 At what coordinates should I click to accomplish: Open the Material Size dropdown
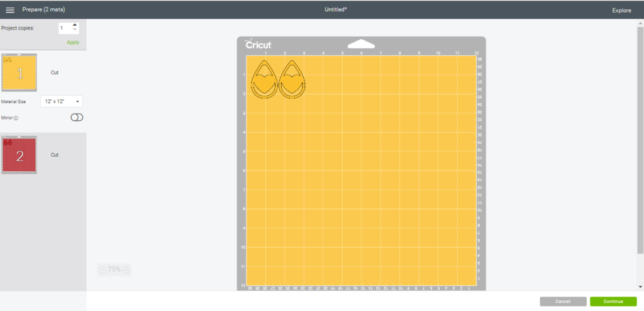tap(62, 101)
